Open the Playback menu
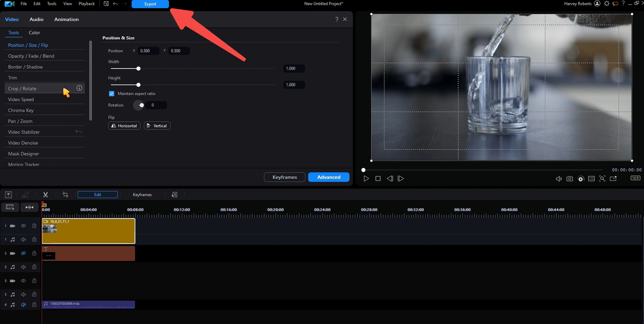The height and width of the screenshot is (324, 644). 87,3
